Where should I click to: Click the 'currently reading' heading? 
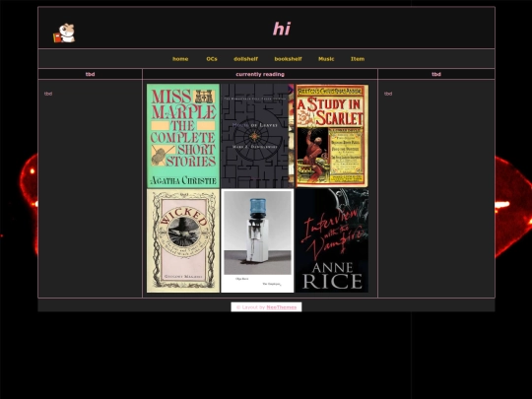coord(260,74)
